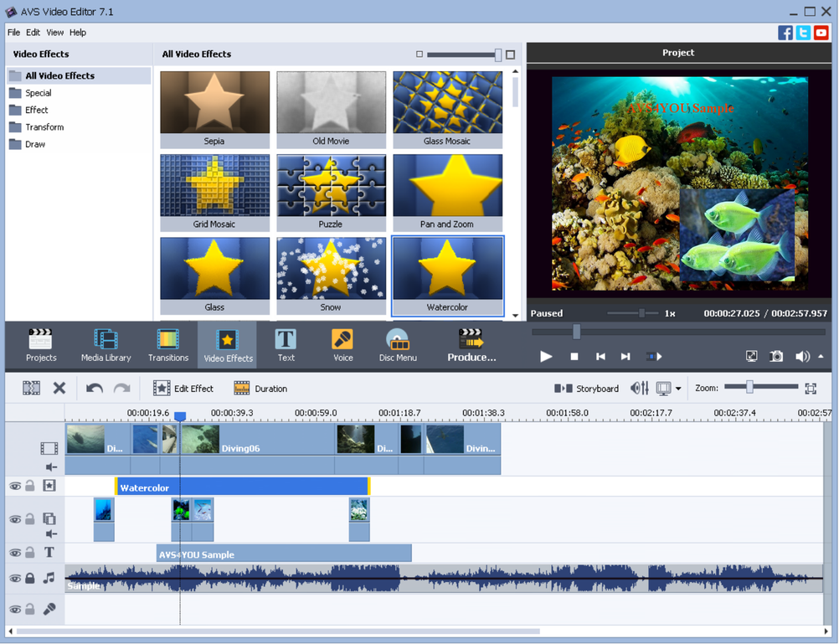Stop the preview playback
Screen dimensions: 839x644
(x=574, y=356)
